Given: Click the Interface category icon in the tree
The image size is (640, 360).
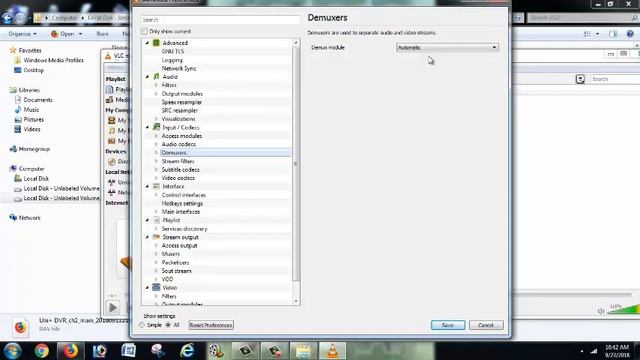Looking at the screenshot, I should [x=156, y=186].
